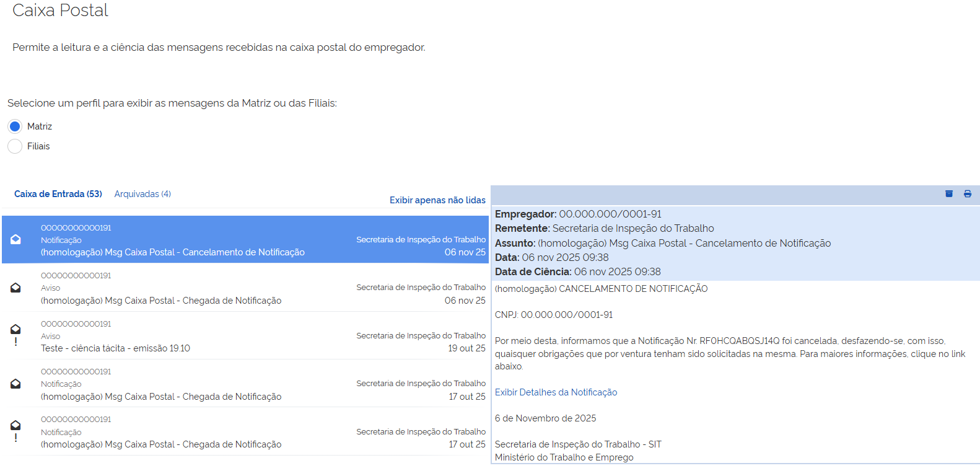The width and height of the screenshot is (980, 476).
Task: Select the Filiais profile radio button
Action: [15, 146]
